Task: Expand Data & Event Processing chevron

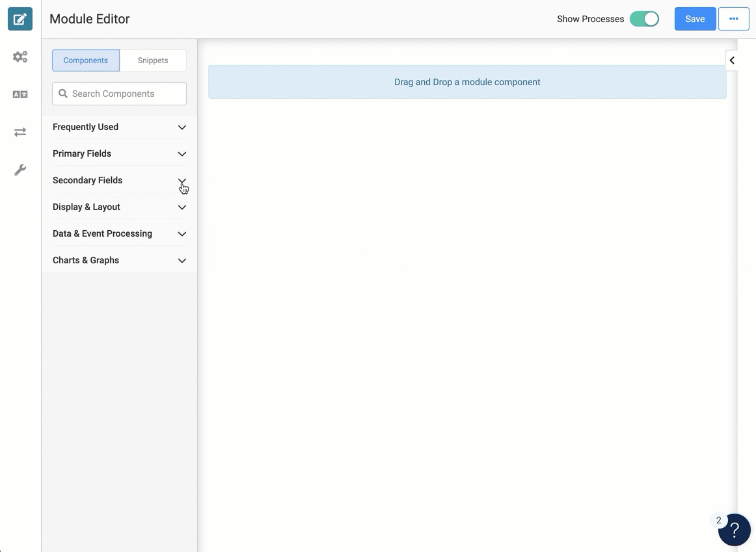Action: coord(182,233)
